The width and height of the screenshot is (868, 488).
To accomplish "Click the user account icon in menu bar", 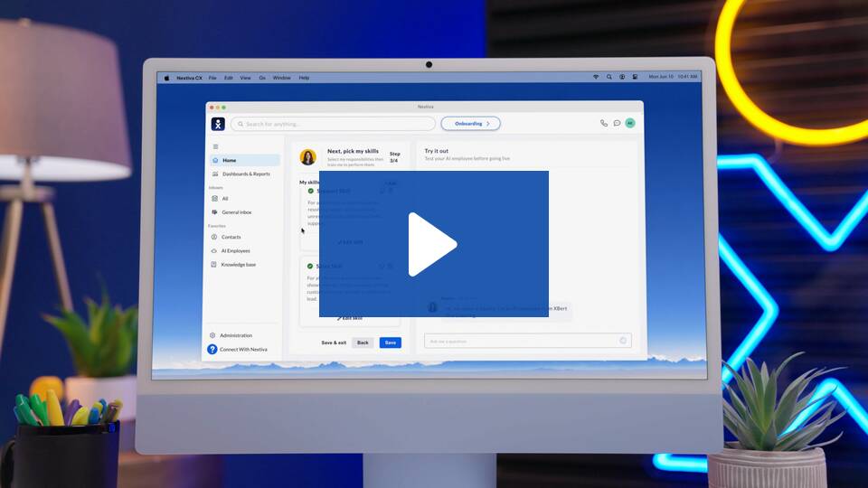I will pos(622,77).
